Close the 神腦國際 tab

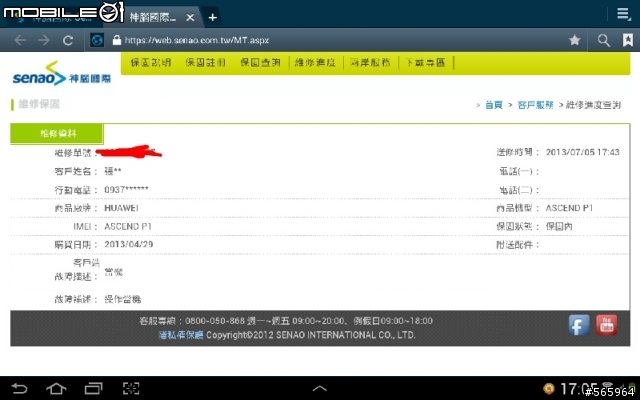190,18
